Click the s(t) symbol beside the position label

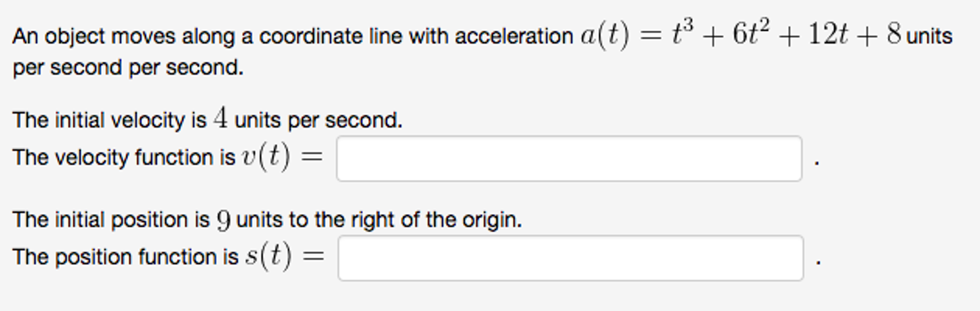tap(268, 256)
